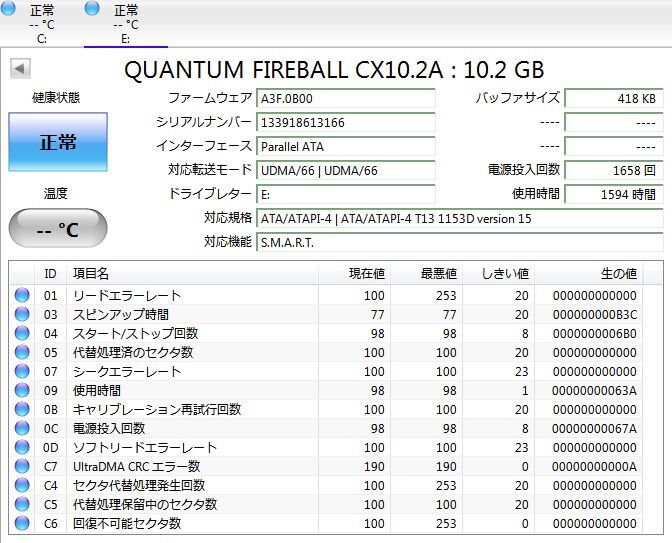Click the power on hours field 1594 時間
Screen dimensions: 672x543
614,195
